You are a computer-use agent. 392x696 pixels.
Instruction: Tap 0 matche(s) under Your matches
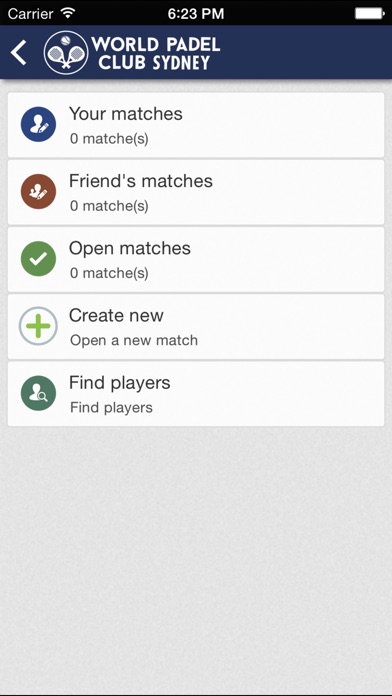109,139
